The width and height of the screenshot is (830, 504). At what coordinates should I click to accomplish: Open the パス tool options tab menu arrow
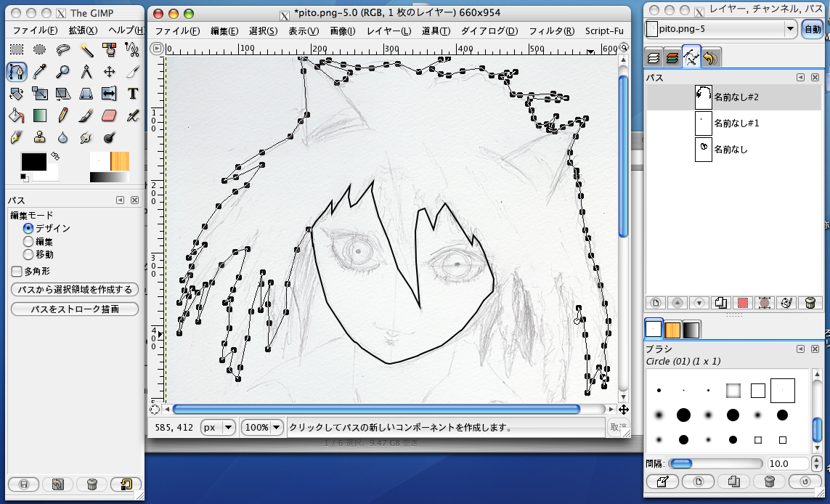[x=120, y=200]
